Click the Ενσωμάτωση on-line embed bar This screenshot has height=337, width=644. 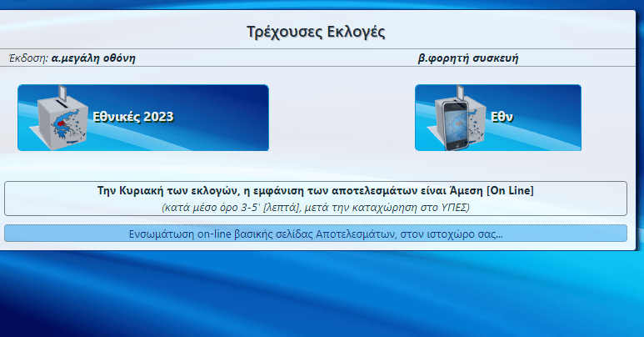(315, 234)
